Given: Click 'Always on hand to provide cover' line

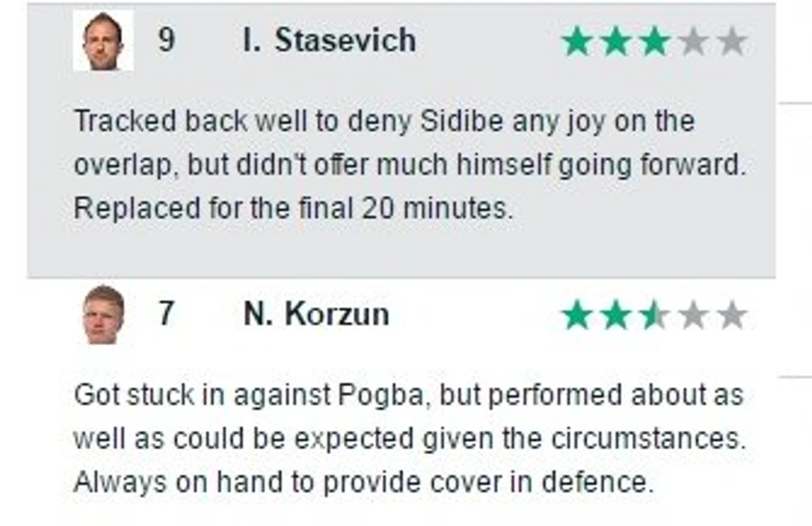Looking at the screenshot, I should click(364, 482).
